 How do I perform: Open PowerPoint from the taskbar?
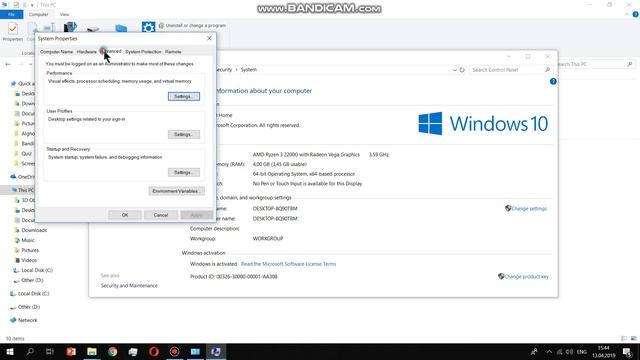[71, 351]
